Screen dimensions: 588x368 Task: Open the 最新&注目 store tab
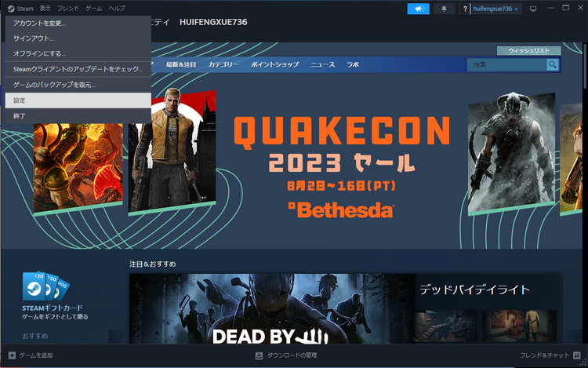pos(181,64)
